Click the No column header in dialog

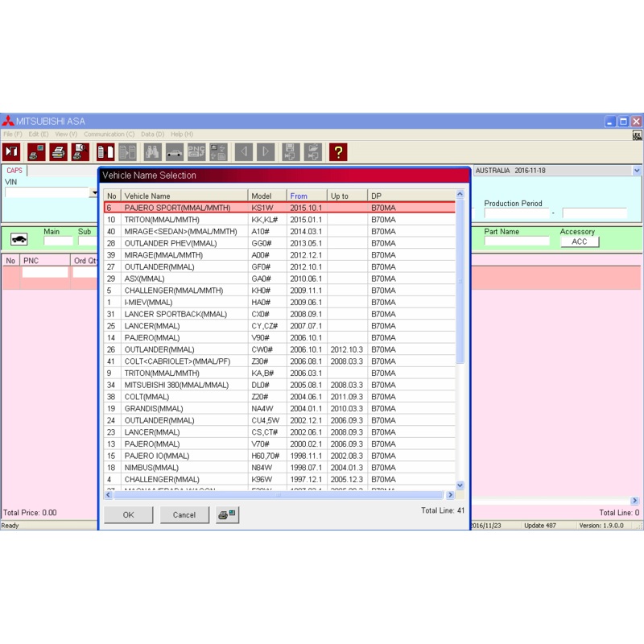pyautogui.click(x=112, y=196)
